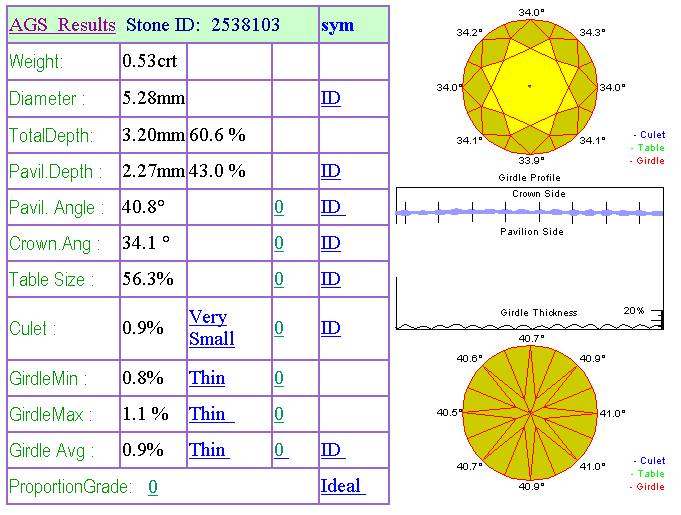Image resolution: width=681 pixels, height=515 pixels.
Task: Open the Very Small culet link
Action: pos(212,328)
